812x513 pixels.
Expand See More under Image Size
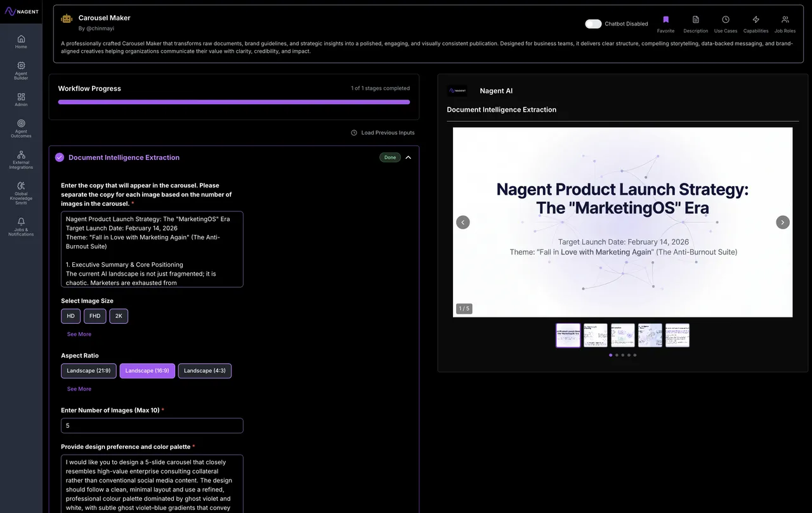[x=79, y=334]
